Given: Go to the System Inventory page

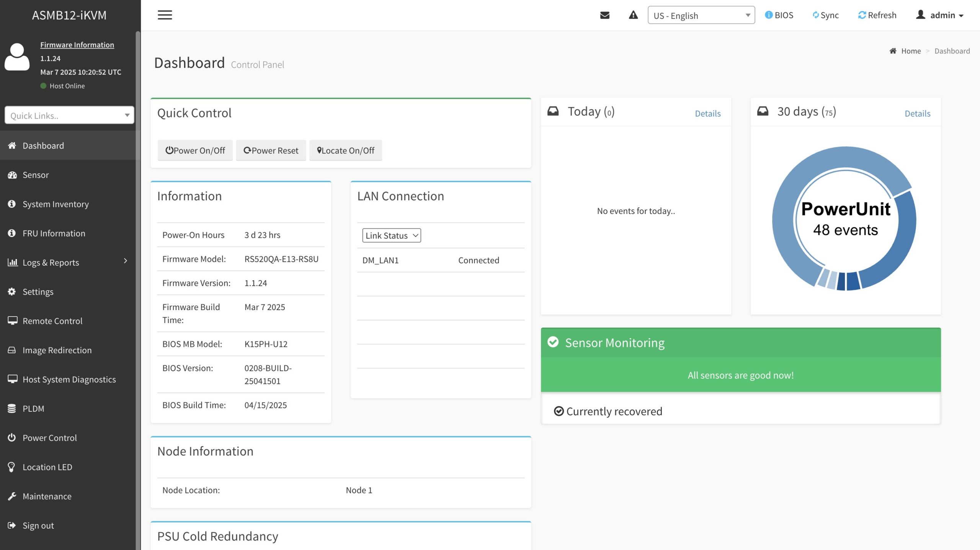Looking at the screenshot, I should point(56,204).
